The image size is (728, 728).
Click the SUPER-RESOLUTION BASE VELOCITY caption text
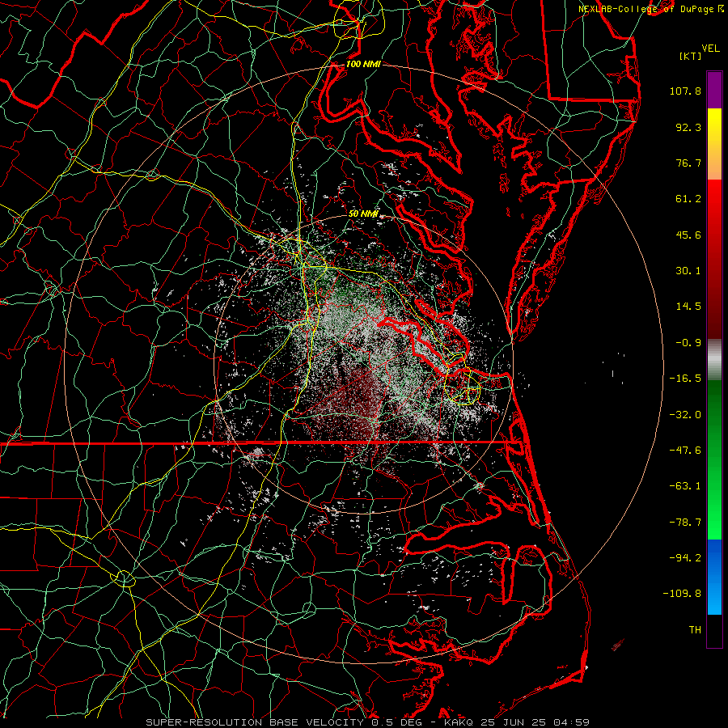coord(255,722)
